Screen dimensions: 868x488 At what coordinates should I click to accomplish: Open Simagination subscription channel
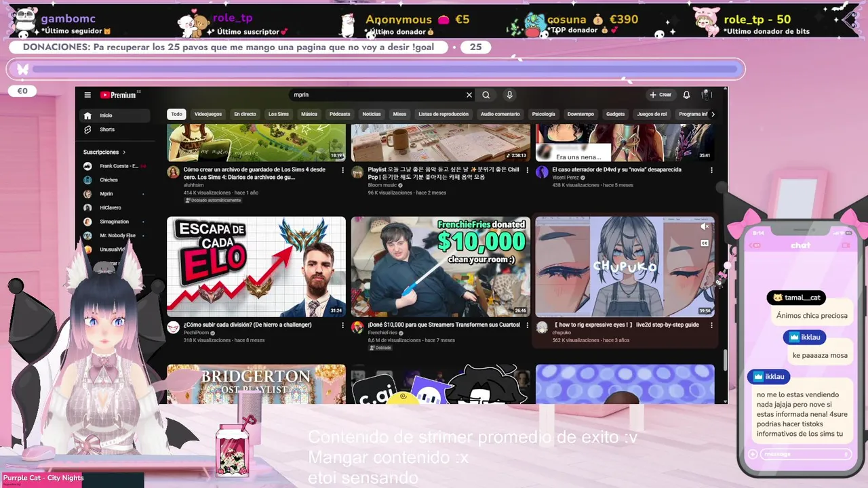tap(115, 222)
